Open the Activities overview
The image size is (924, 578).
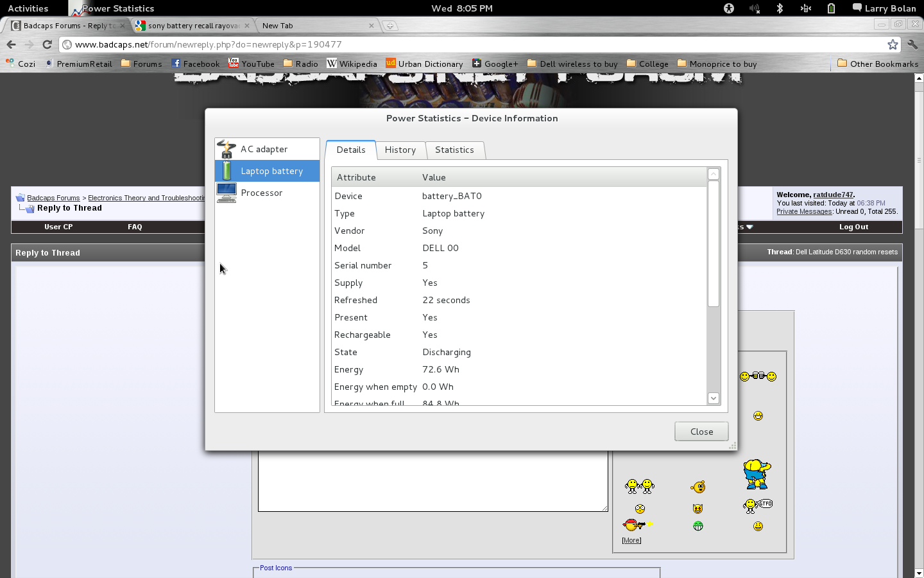tap(28, 8)
